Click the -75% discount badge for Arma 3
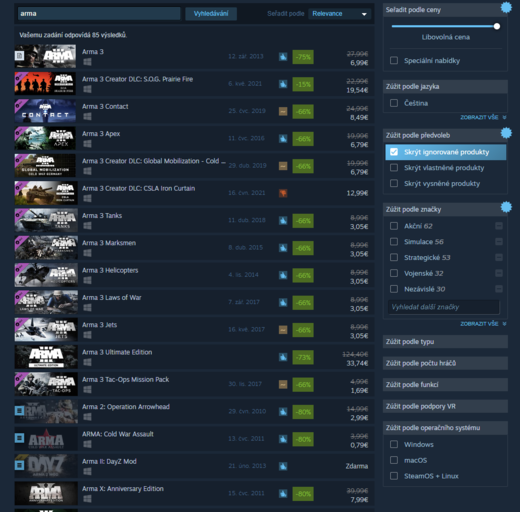520x512 pixels. click(x=303, y=57)
